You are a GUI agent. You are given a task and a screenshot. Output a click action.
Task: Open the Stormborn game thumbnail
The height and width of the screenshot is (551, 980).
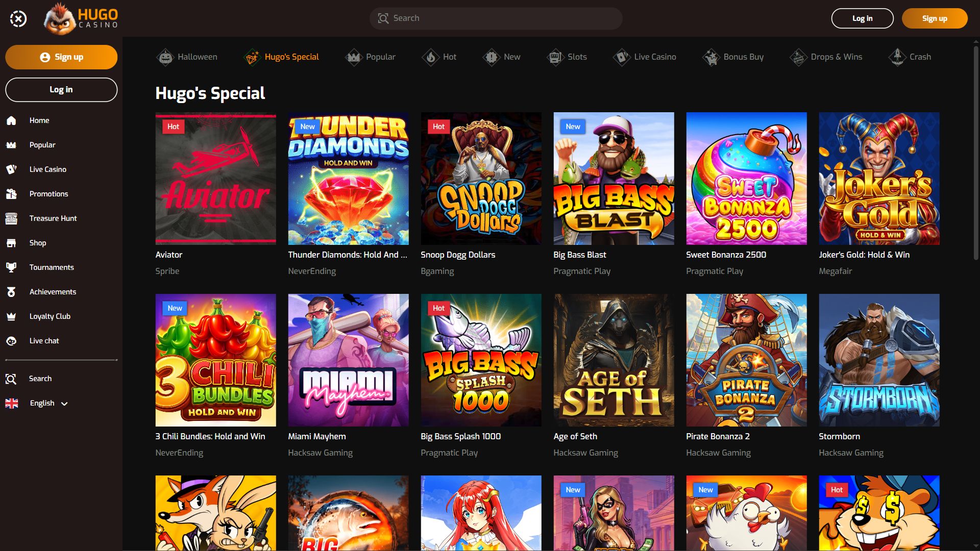(879, 360)
